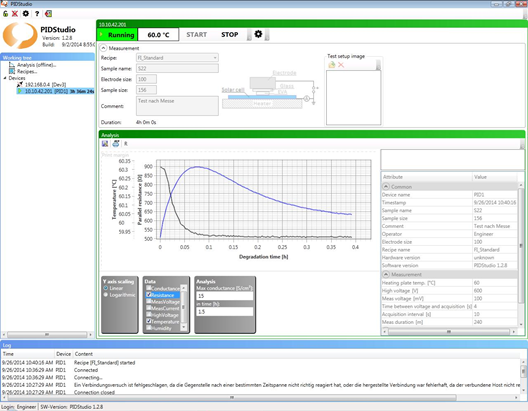This screenshot has height=411, width=528.
Task: Collapse the Common attribute group
Action: (386, 186)
